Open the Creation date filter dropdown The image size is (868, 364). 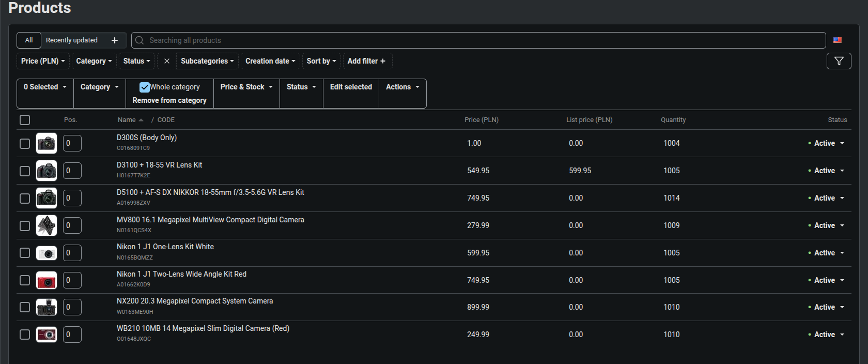[270, 61]
